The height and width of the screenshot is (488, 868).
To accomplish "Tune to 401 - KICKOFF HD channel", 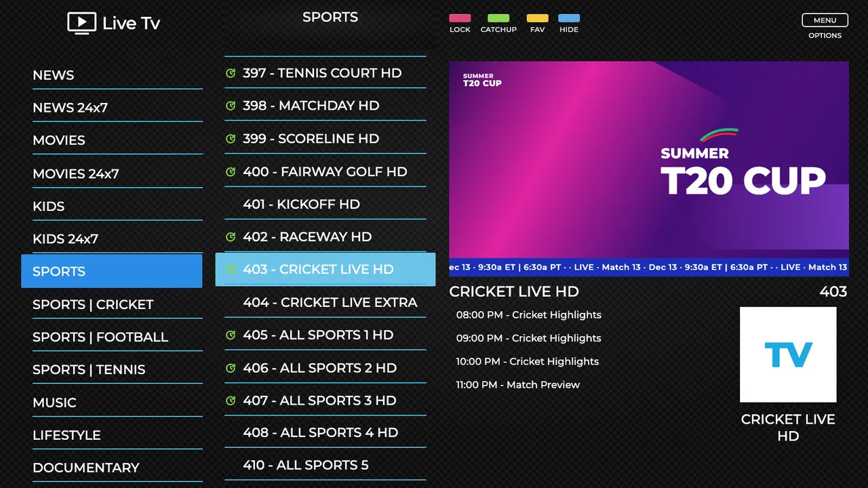I will pos(325,204).
